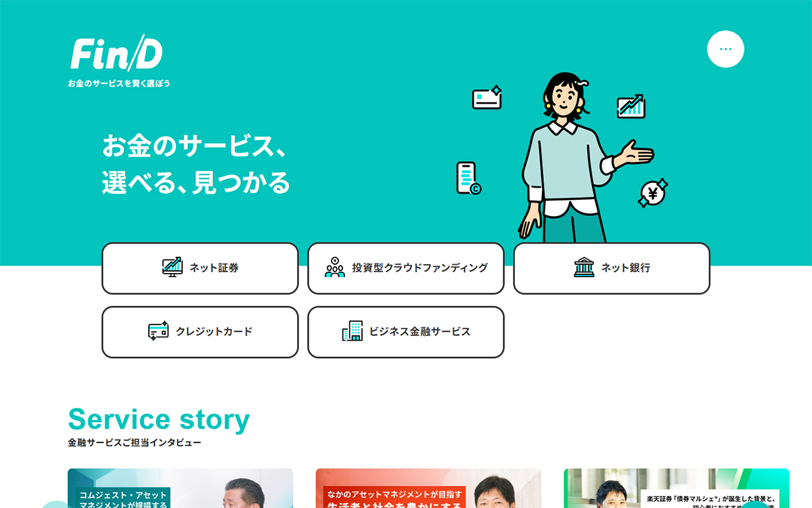Open the 楽天証券 債券マルシェ interview card
This screenshot has width=812, height=508.
[677, 488]
